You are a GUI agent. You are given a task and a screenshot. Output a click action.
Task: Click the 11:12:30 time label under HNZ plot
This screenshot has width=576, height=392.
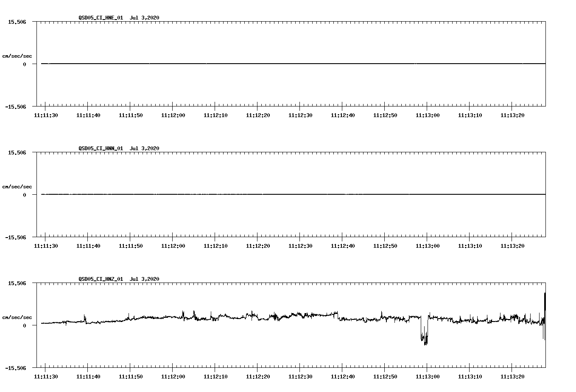tap(300, 376)
